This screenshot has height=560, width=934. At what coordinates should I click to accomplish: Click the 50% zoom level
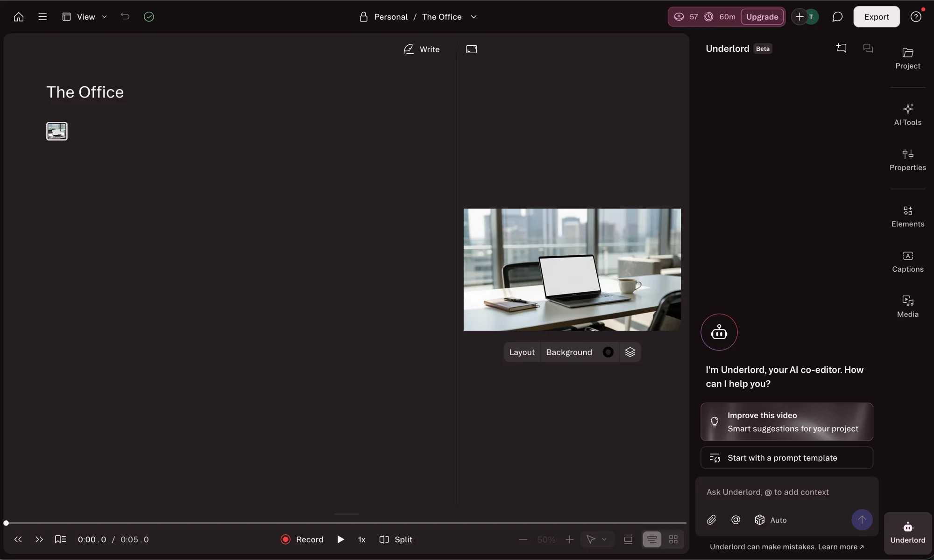click(x=546, y=539)
